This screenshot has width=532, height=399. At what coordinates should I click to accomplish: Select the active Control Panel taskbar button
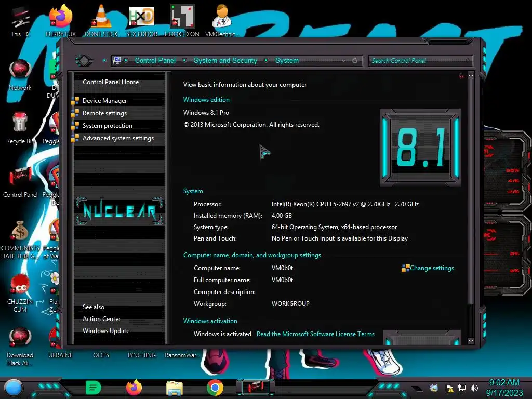pyautogui.click(x=256, y=388)
